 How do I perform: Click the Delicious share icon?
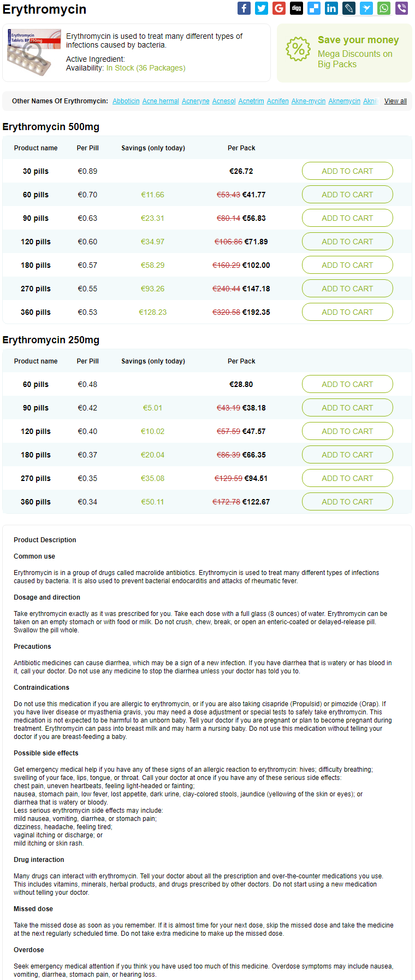coord(314,8)
